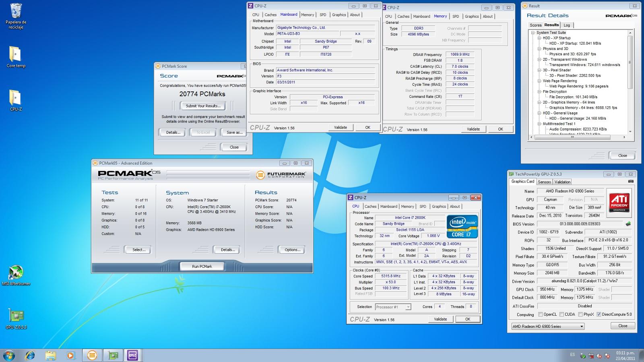Switch to PCMark05 taskbar button
The width and height of the screenshot is (644, 362).
[x=92, y=355]
